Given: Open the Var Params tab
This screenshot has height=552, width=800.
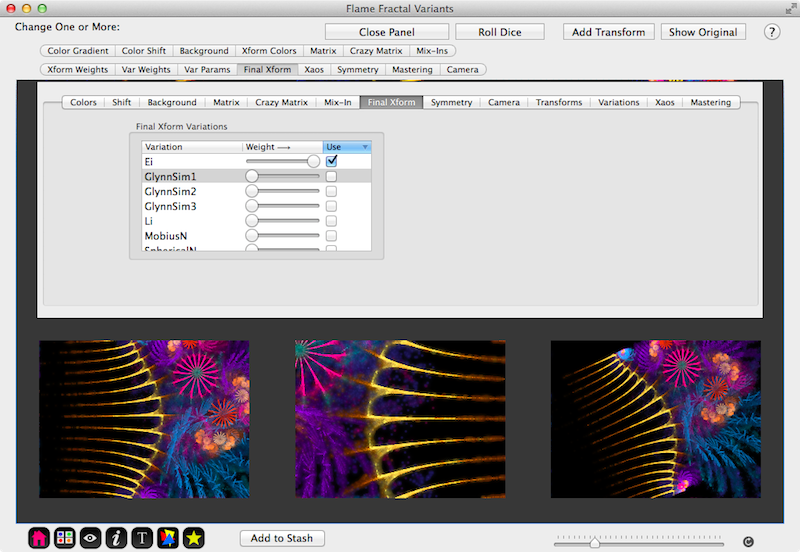Looking at the screenshot, I should click(207, 69).
